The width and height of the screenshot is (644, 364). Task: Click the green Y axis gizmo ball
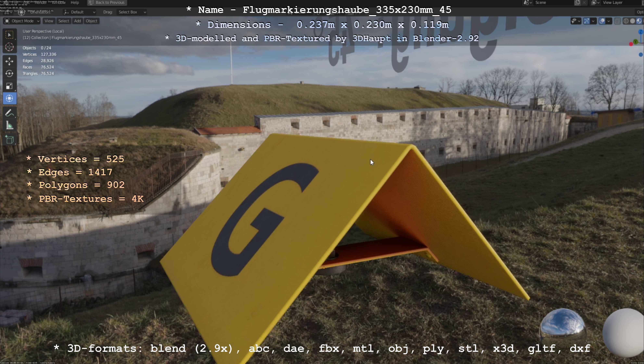pos(635,41)
